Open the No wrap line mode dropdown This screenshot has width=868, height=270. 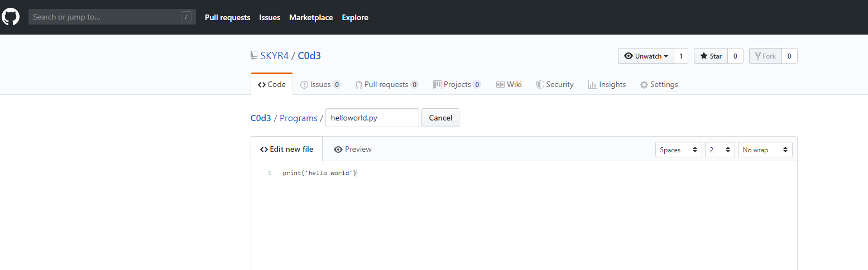point(765,150)
